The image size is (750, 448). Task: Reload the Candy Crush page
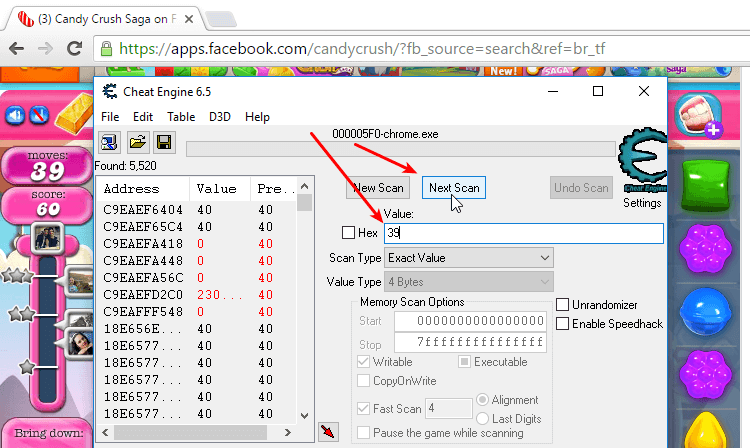pos(74,48)
